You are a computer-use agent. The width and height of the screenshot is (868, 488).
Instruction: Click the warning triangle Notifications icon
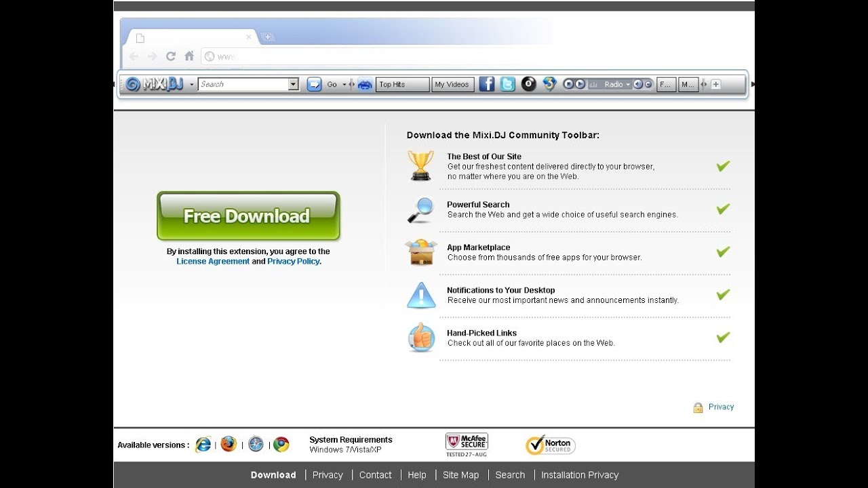pyautogui.click(x=421, y=296)
